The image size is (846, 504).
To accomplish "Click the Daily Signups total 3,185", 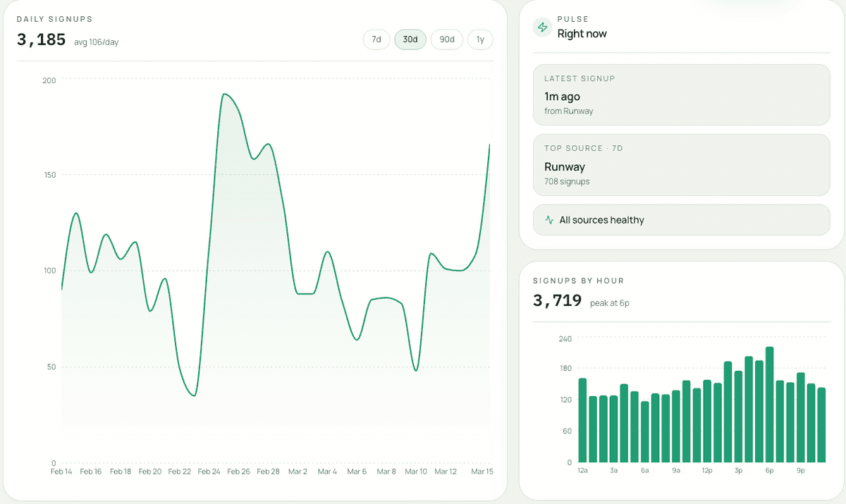I will coord(41,39).
